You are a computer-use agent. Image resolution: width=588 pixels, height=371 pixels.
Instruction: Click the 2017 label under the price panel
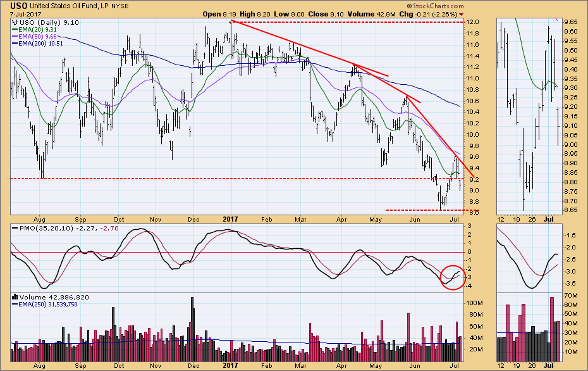coord(230,219)
